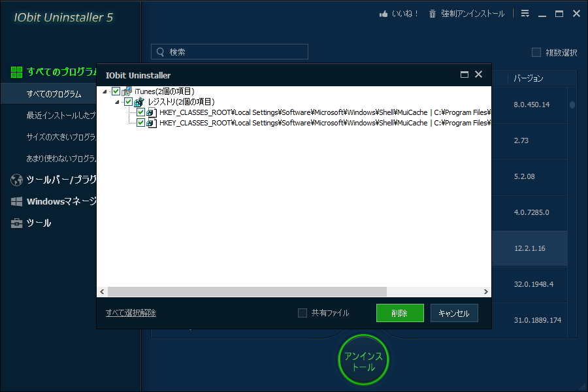Open 最近インストールしたプログラム in sidebar
This screenshot has height=392, width=588.
[x=61, y=115]
